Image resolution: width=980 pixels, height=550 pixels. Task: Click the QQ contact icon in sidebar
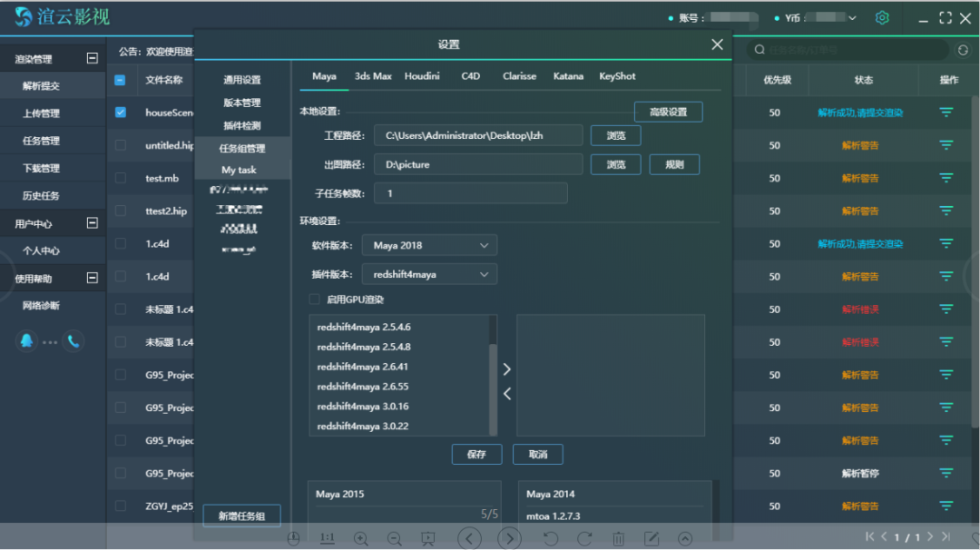tap(27, 340)
